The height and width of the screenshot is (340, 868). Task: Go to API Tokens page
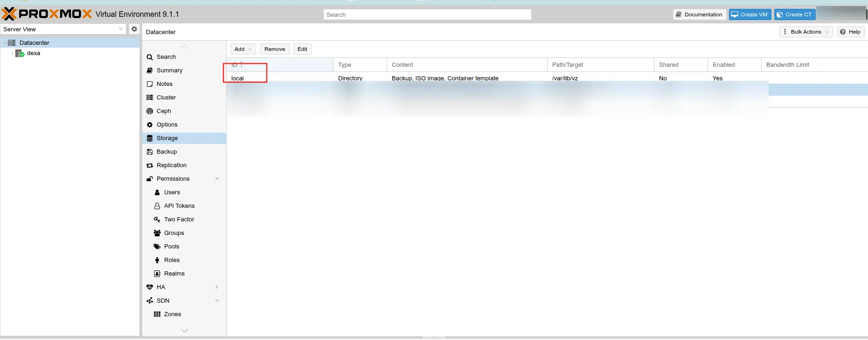pos(179,206)
